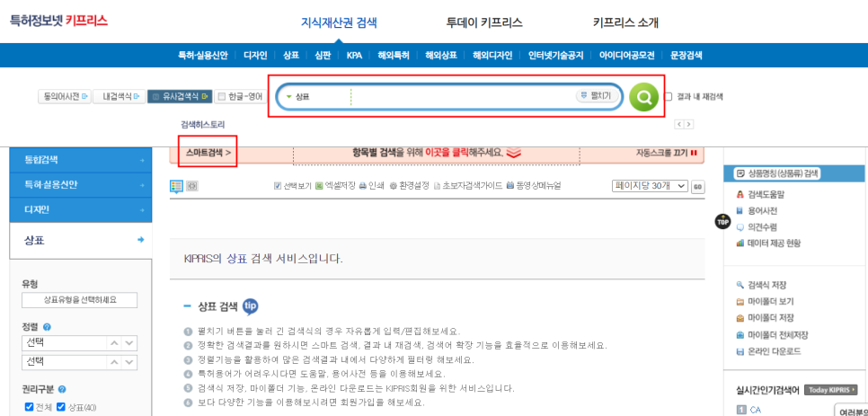Select the gallery grid view icon
The height and width of the screenshot is (416, 868).
tap(191, 186)
